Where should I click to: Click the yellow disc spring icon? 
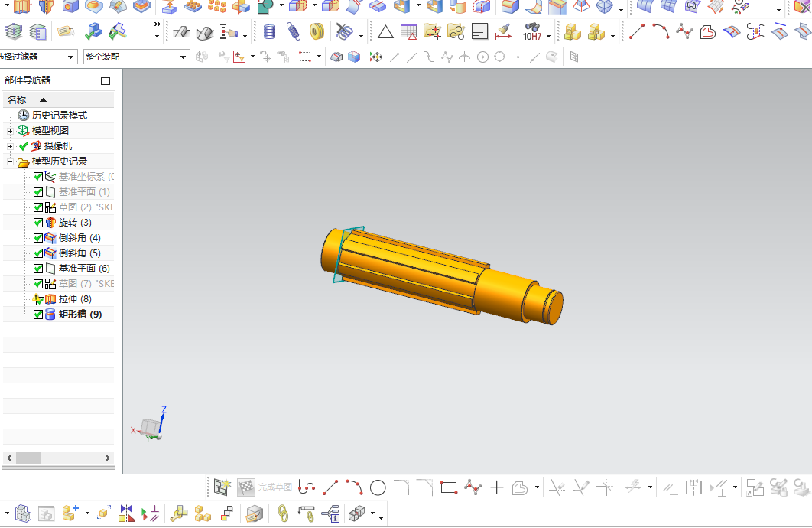317,32
